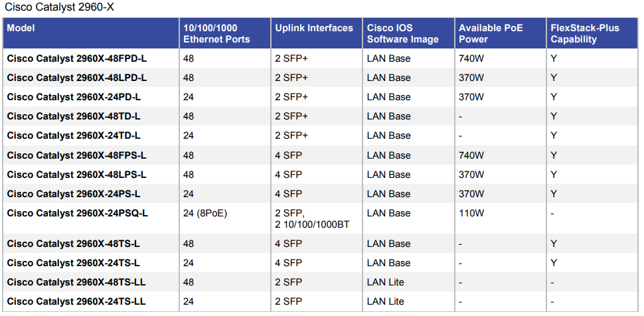Click 2 SFP+ in the 2960X-48TD-L row
The height and width of the screenshot is (316, 644).
tap(291, 116)
